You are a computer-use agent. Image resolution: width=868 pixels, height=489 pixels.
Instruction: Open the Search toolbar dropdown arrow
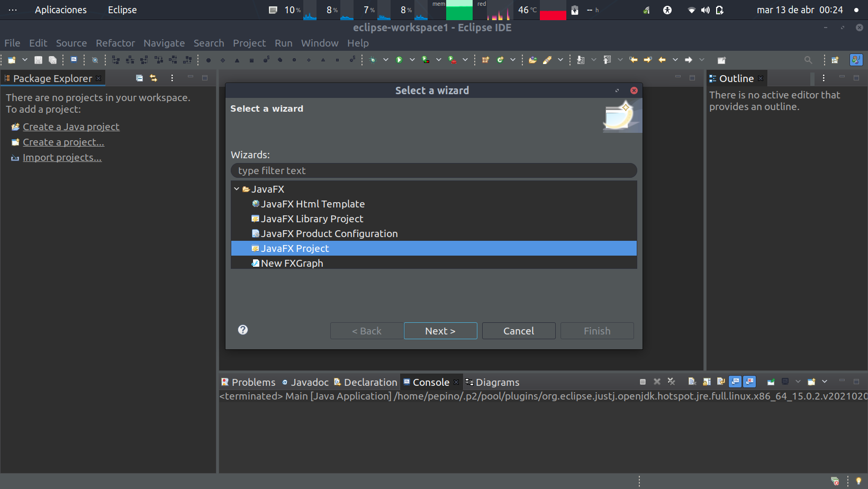click(x=560, y=60)
